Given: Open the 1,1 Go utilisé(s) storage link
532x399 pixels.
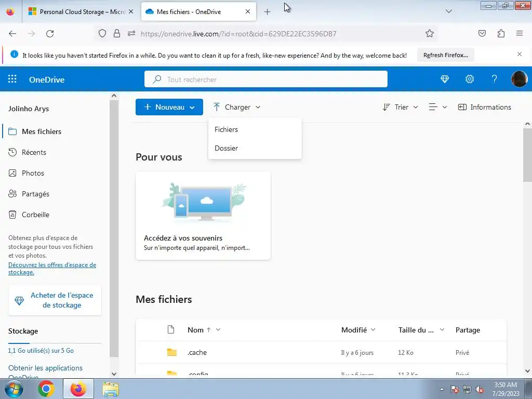Looking at the screenshot, I should pyautogui.click(x=41, y=351).
